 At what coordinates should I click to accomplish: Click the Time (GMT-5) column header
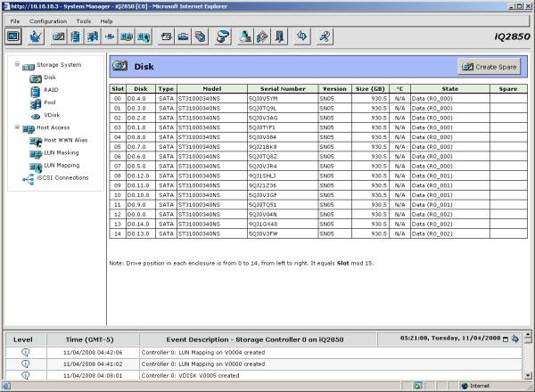point(90,339)
